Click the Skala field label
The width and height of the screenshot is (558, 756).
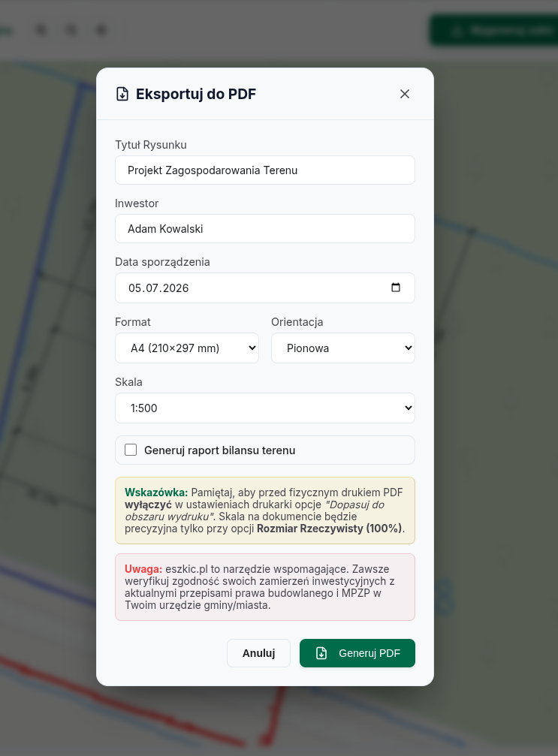click(128, 382)
